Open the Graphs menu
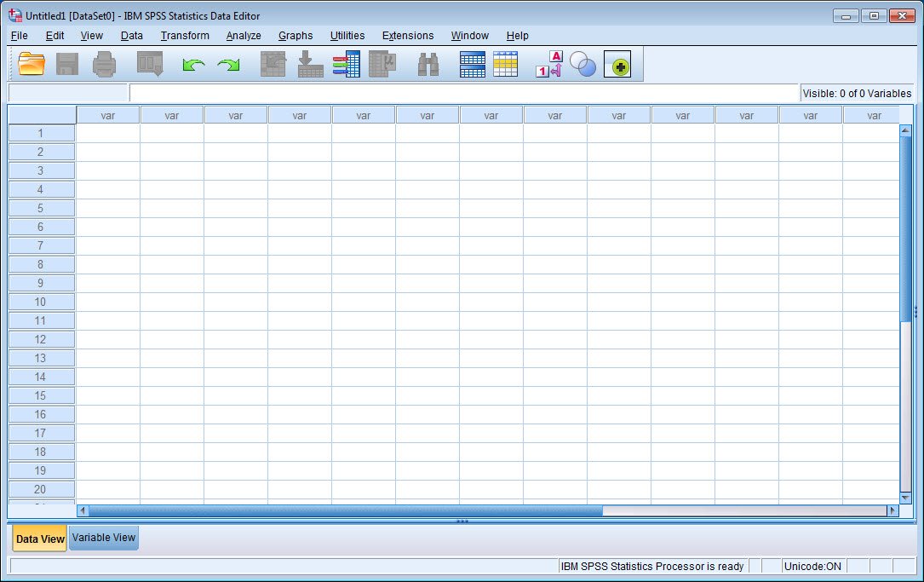 (296, 36)
